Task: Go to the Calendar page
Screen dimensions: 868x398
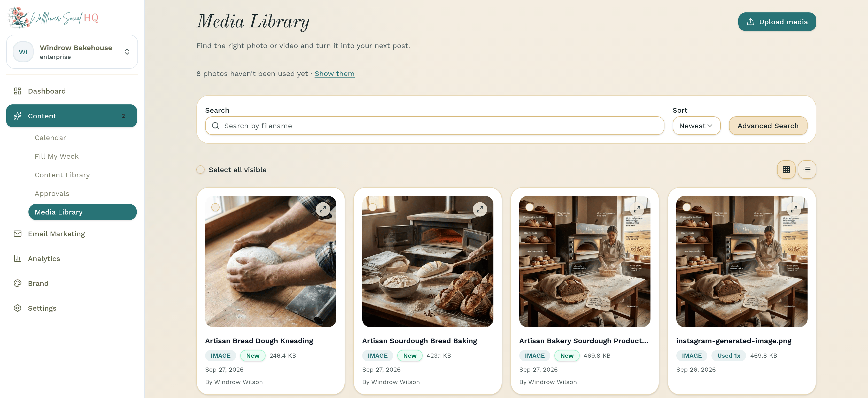Action: [50, 137]
